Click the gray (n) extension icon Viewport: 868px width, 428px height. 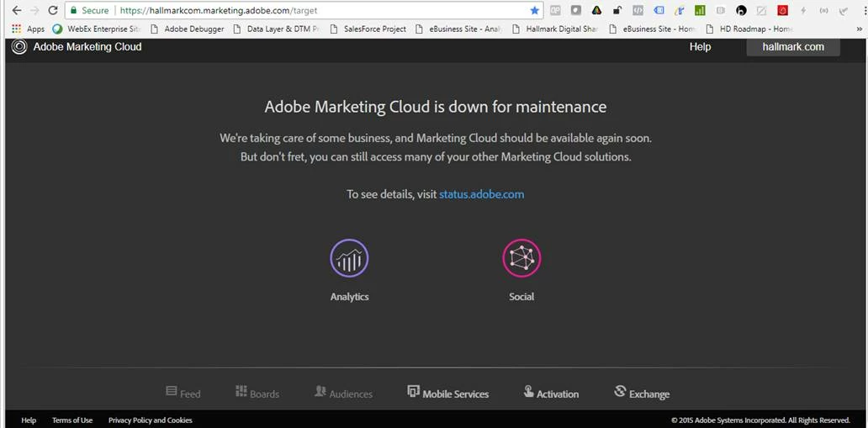(823, 10)
